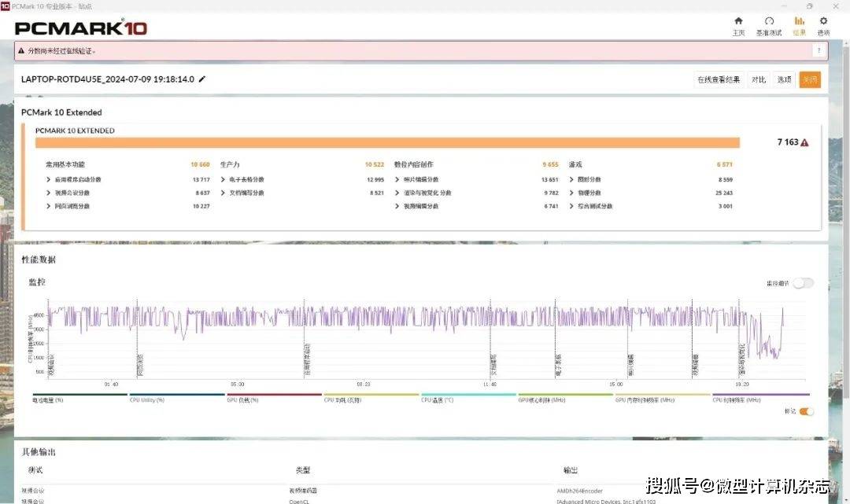The height and width of the screenshot is (504, 850).
Task: Click the 12 995 spreadsheet score value
Action: 375,180
